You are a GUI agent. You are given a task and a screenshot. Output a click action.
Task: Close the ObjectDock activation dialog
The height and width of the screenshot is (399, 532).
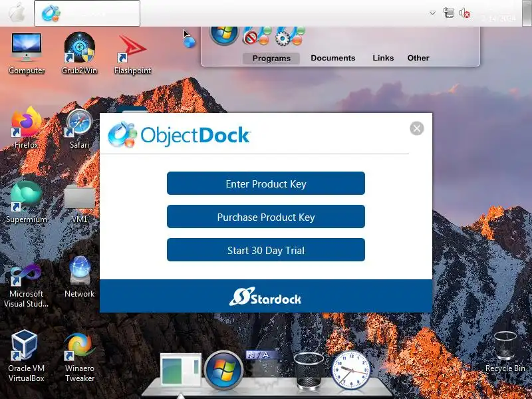417,128
